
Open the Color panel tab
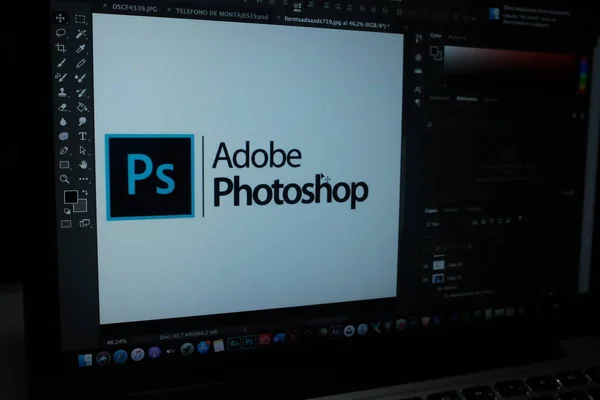[436, 35]
